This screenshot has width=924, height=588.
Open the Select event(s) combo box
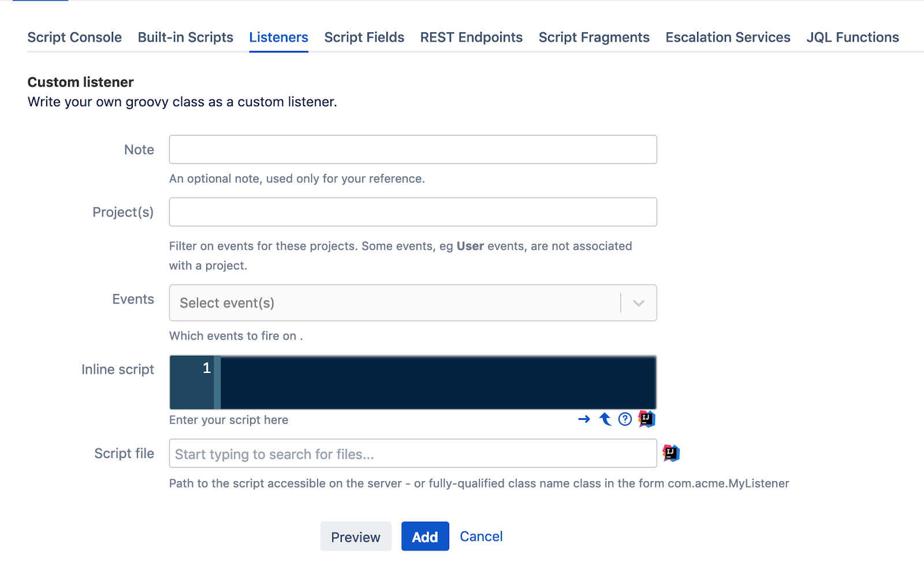coord(413,303)
